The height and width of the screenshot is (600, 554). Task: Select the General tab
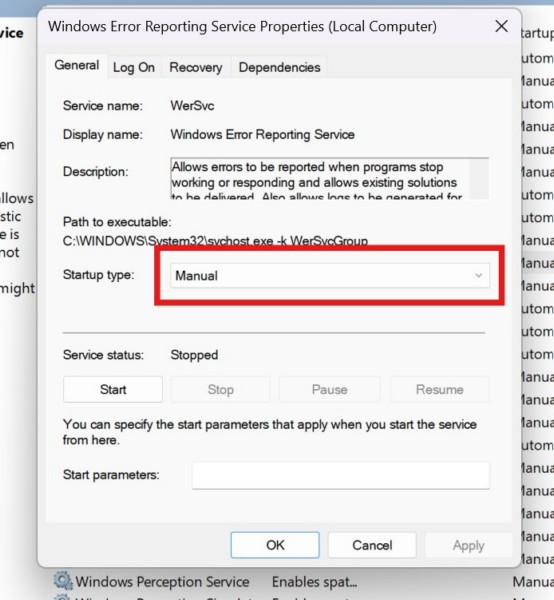[77, 65]
